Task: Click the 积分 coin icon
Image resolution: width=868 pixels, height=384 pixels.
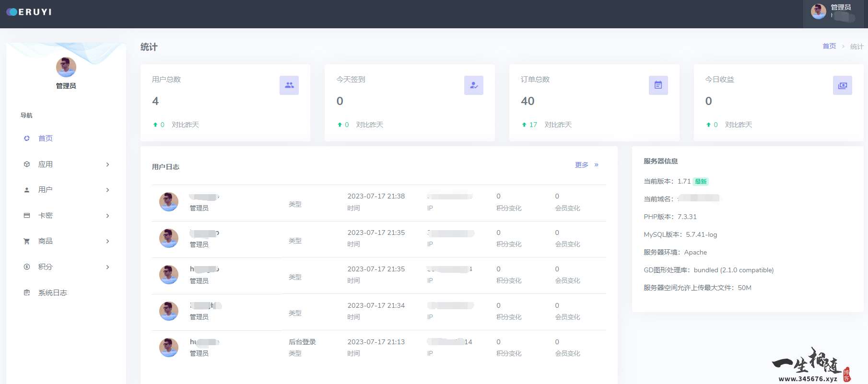Action: pyautogui.click(x=27, y=267)
